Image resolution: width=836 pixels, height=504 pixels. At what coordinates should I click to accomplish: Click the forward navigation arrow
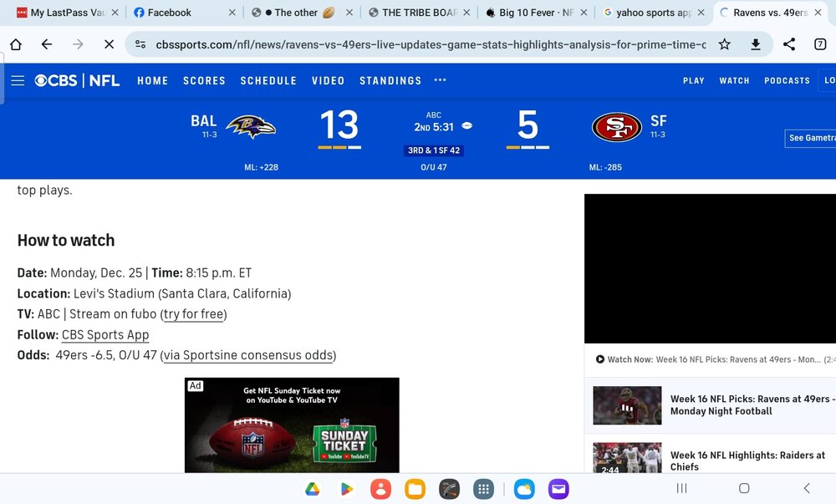[78, 44]
